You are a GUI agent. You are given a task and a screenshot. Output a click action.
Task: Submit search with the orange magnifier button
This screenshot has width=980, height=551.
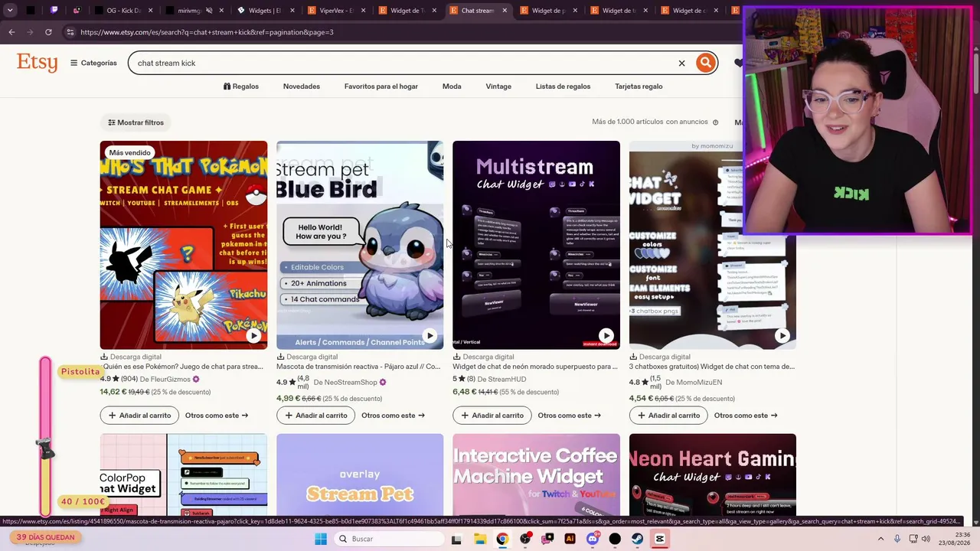pos(705,63)
